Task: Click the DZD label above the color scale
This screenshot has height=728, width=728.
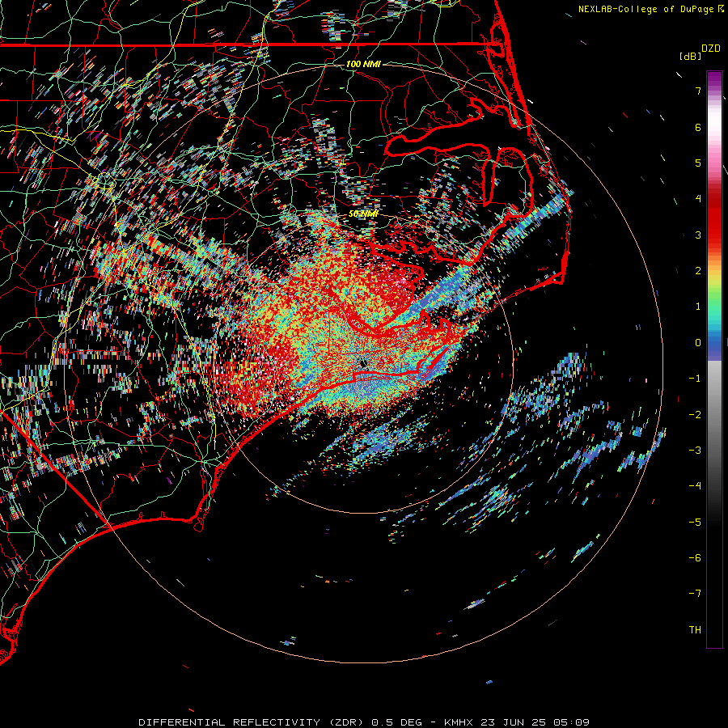Action: pyautogui.click(x=711, y=49)
